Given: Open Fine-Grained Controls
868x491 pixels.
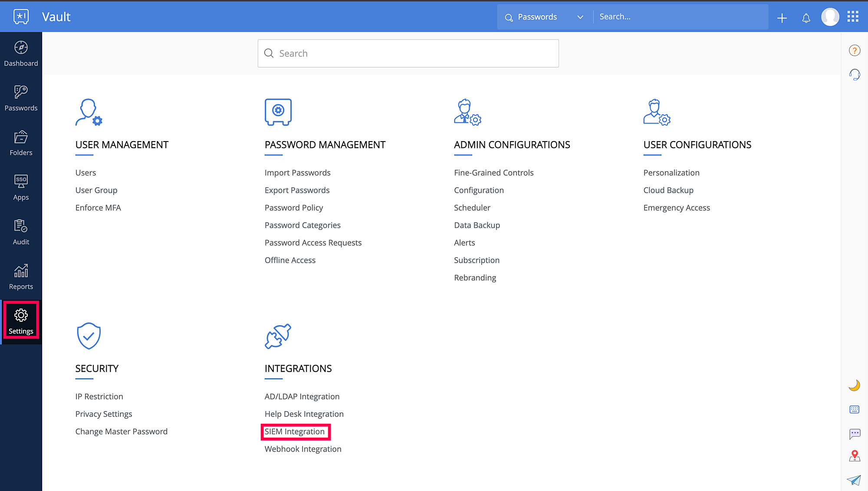Looking at the screenshot, I should 493,173.
